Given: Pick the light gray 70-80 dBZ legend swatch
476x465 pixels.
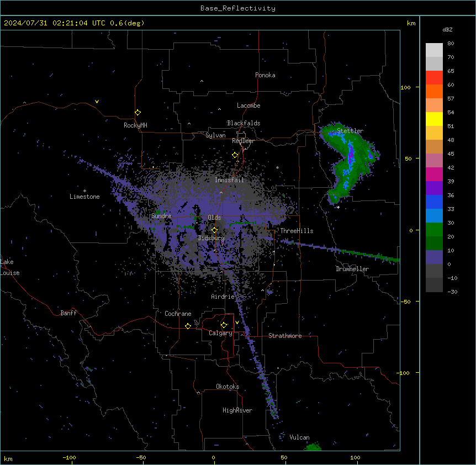Looking at the screenshot, I should tap(434, 50).
